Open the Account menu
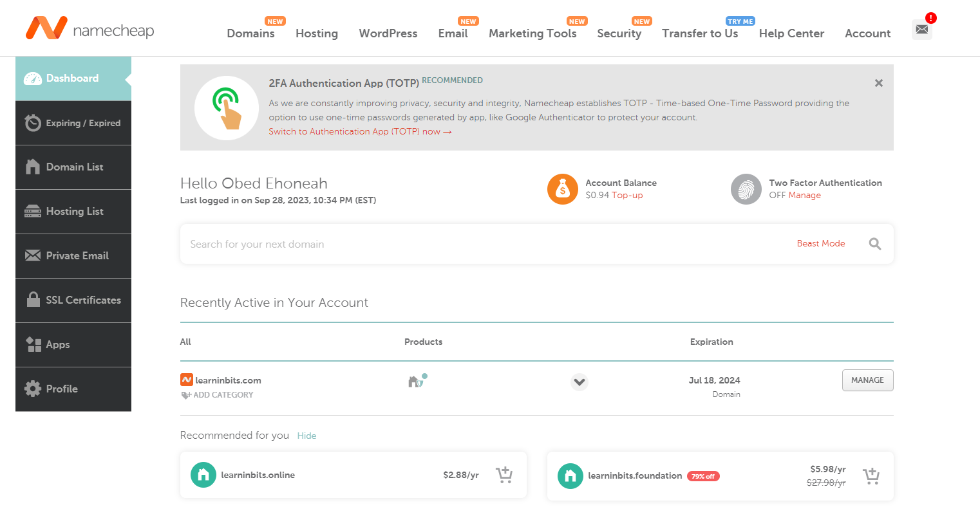This screenshot has height=516, width=980. coord(868,33)
